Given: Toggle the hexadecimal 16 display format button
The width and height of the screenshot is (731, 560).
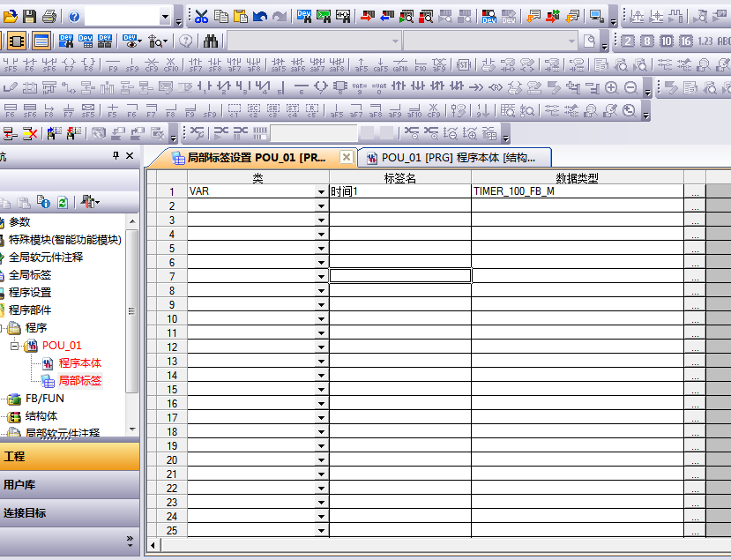Looking at the screenshot, I should (x=684, y=41).
